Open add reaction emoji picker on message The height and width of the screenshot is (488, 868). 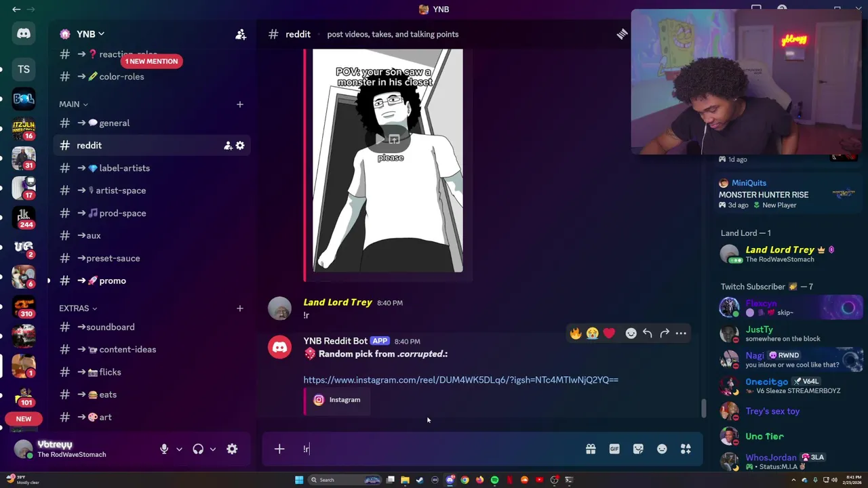631,333
